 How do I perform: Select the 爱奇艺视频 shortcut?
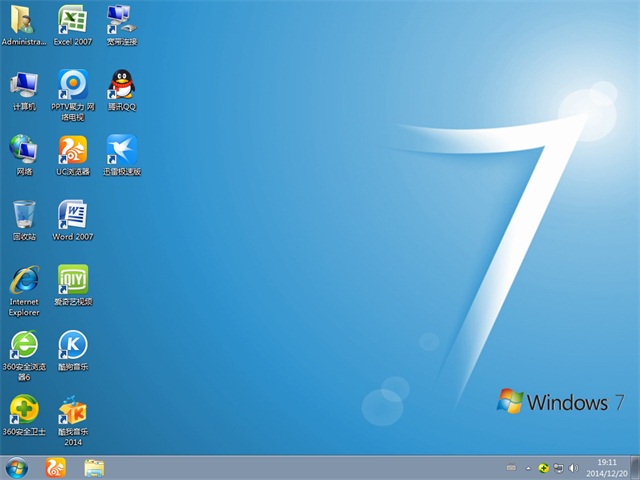click(73, 285)
